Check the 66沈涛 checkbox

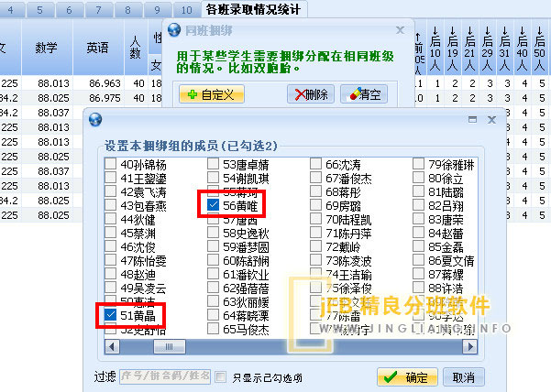pyautogui.click(x=315, y=164)
